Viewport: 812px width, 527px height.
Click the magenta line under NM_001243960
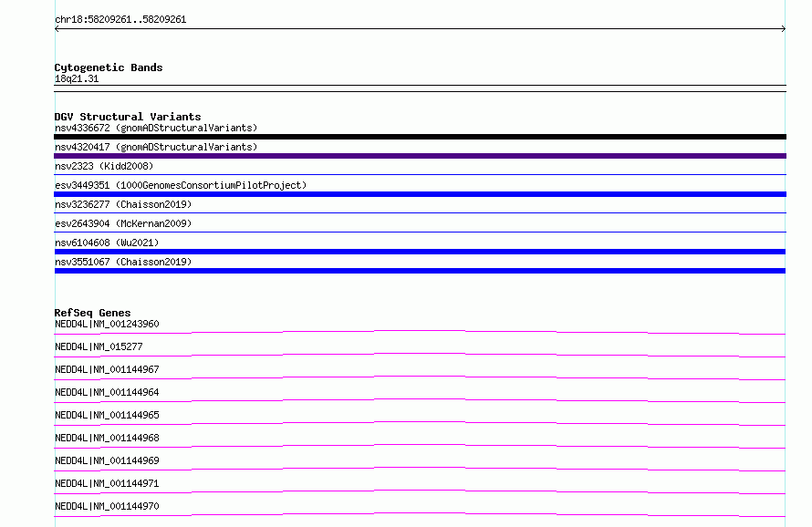click(x=420, y=332)
